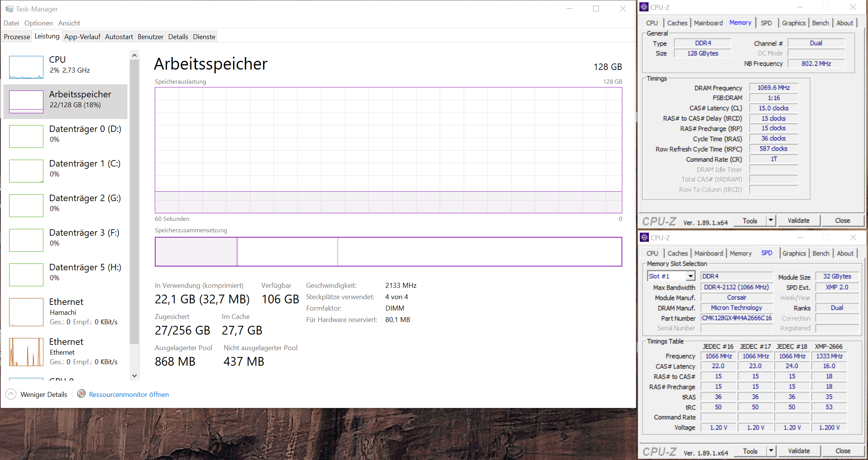Switch to the Prozesse tab

click(17, 37)
